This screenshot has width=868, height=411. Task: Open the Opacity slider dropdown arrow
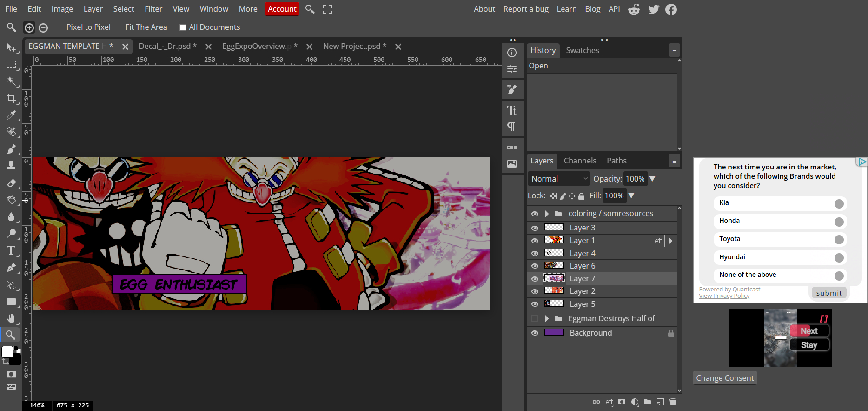coord(652,179)
